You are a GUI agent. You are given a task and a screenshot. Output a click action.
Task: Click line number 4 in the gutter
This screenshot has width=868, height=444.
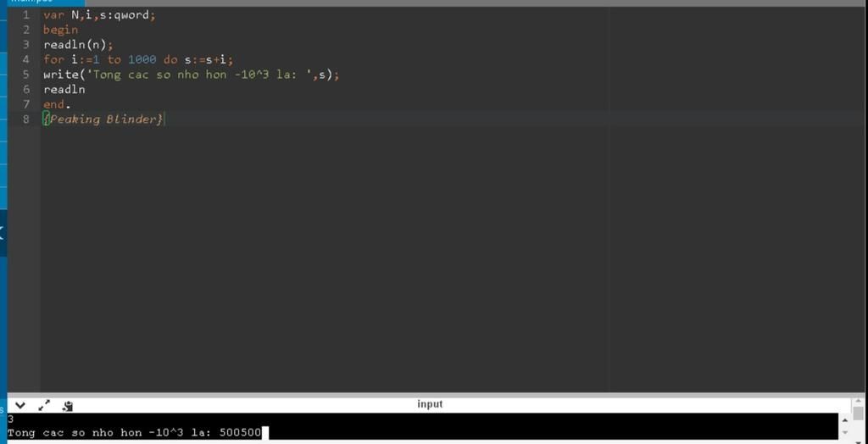click(26, 60)
